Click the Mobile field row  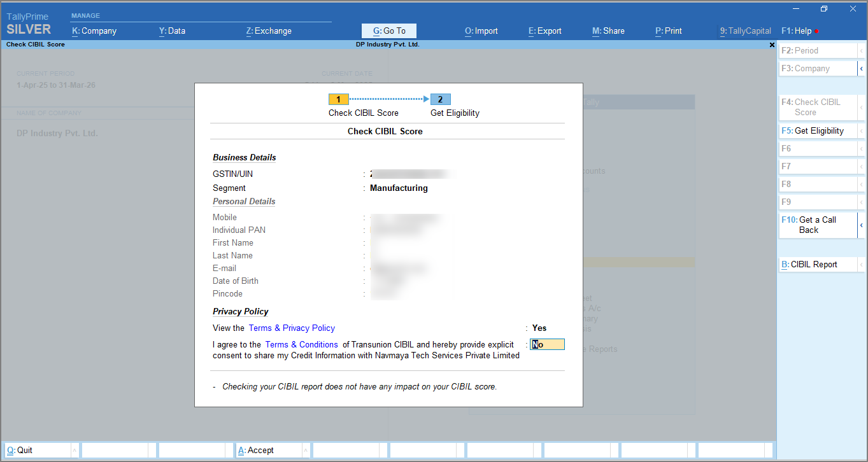[x=331, y=217]
